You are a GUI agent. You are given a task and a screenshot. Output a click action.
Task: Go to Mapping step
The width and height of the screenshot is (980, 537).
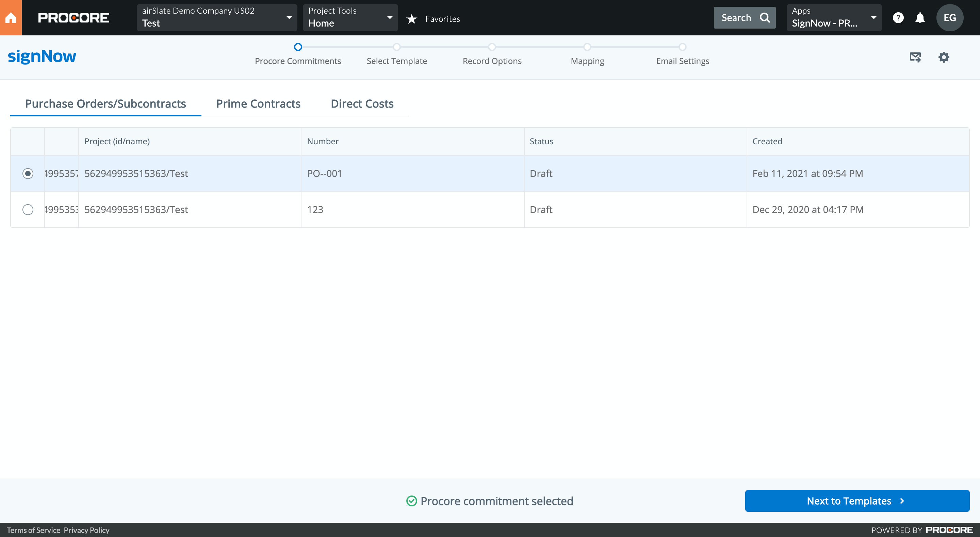point(587,54)
